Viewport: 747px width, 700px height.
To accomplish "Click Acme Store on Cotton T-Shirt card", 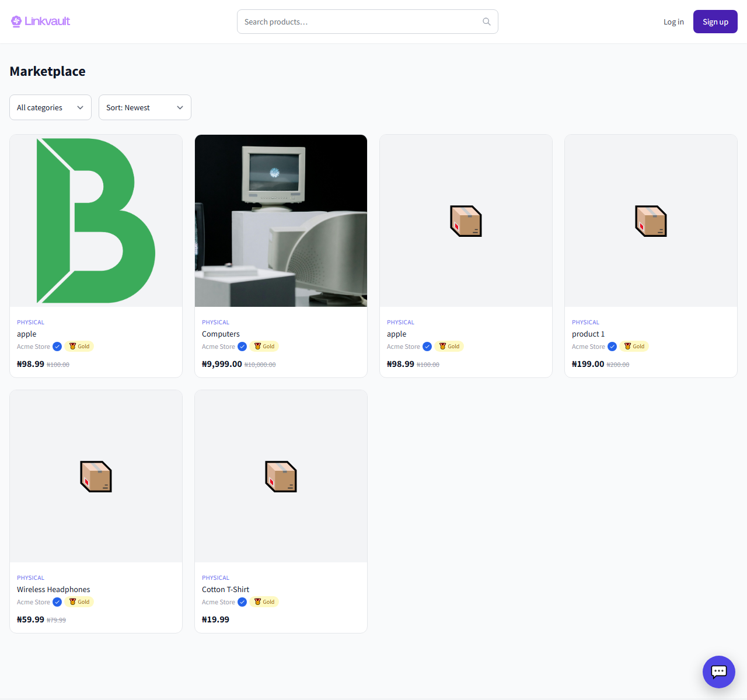I will pos(218,602).
